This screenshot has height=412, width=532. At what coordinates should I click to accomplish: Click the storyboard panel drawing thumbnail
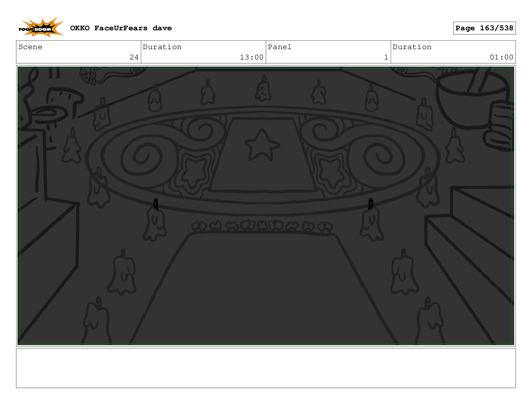[x=266, y=206]
